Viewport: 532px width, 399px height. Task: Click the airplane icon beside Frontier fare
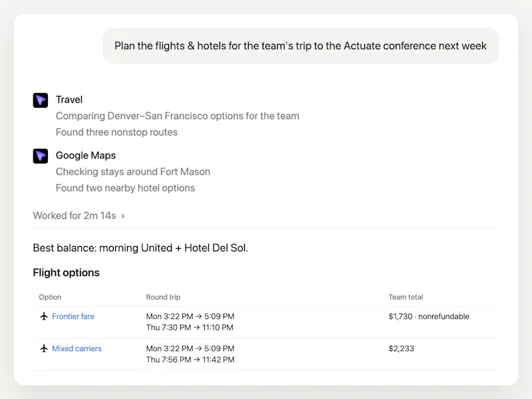pos(44,317)
